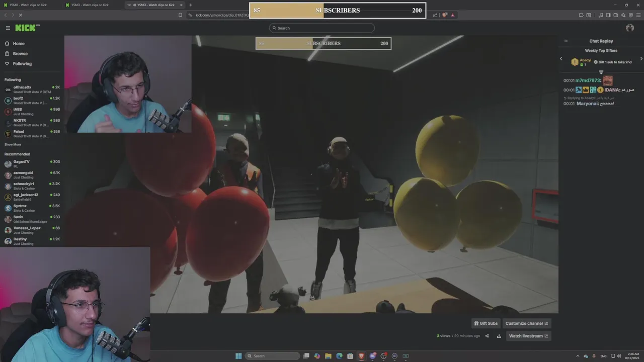Click Watch livestream button

529,336
